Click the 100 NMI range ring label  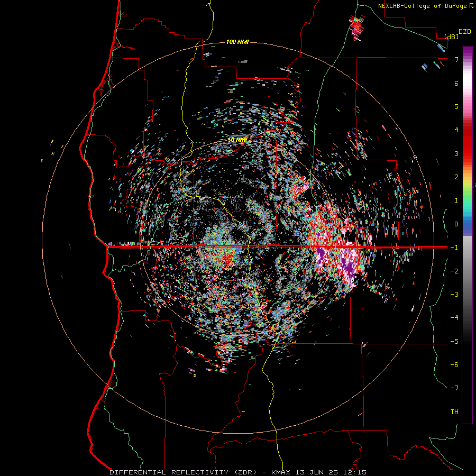(237, 42)
